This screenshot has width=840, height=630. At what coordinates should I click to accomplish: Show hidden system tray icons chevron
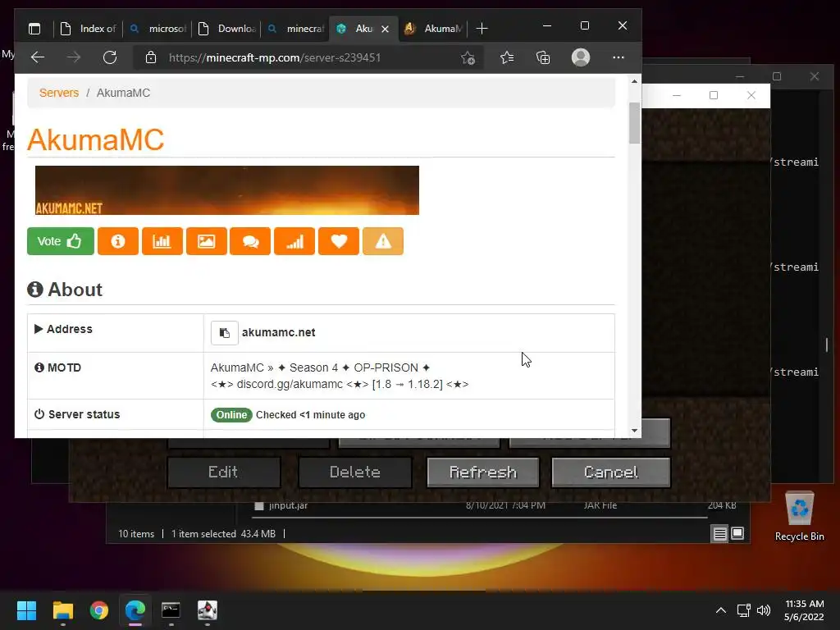coord(721,610)
